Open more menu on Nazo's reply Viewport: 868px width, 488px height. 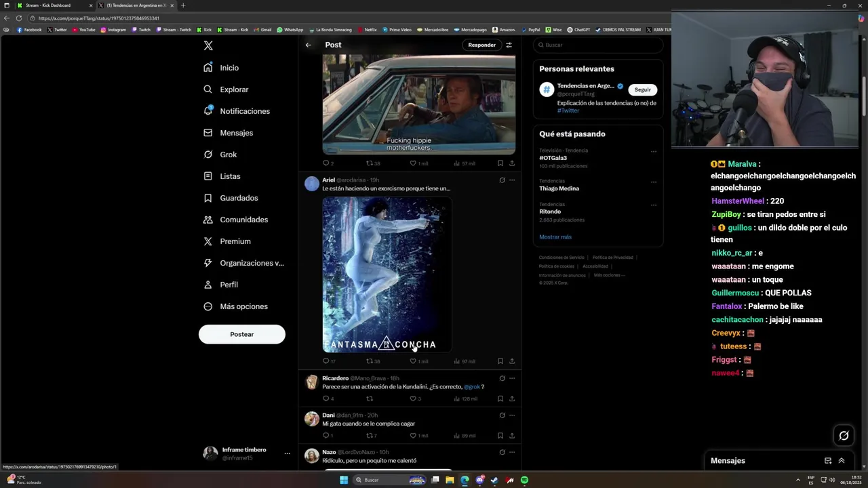[512, 452]
